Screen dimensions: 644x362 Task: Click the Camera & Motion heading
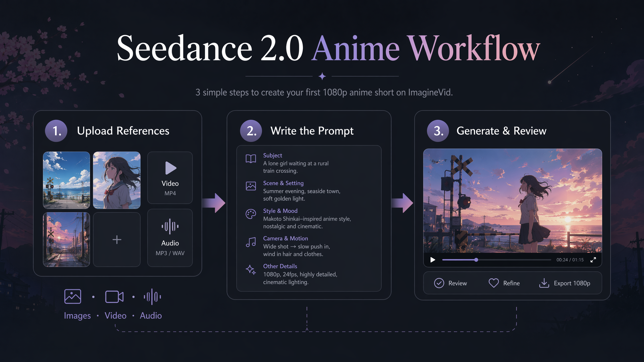[286, 238]
